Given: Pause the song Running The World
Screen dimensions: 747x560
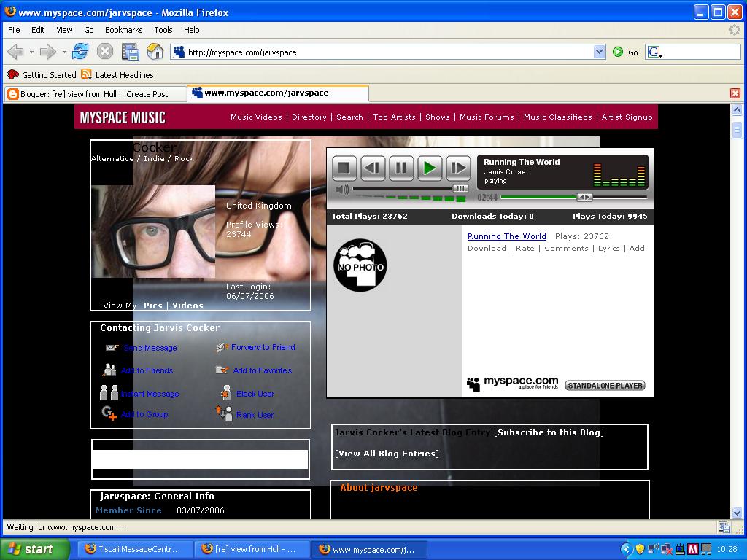Looking at the screenshot, I should pyautogui.click(x=401, y=168).
